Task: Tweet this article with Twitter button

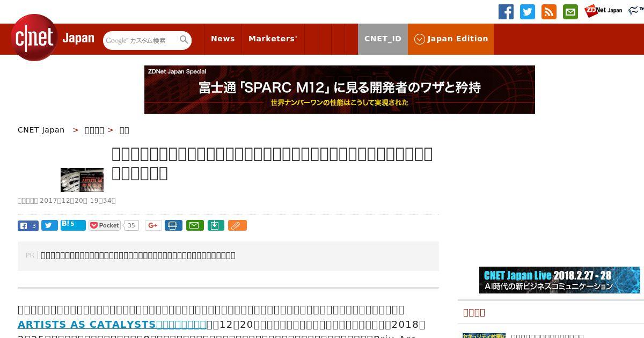Action: [x=49, y=225]
